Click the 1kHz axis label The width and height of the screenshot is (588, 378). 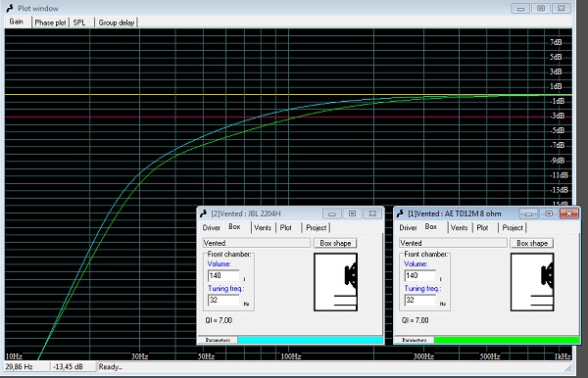click(x=563, y=356)
